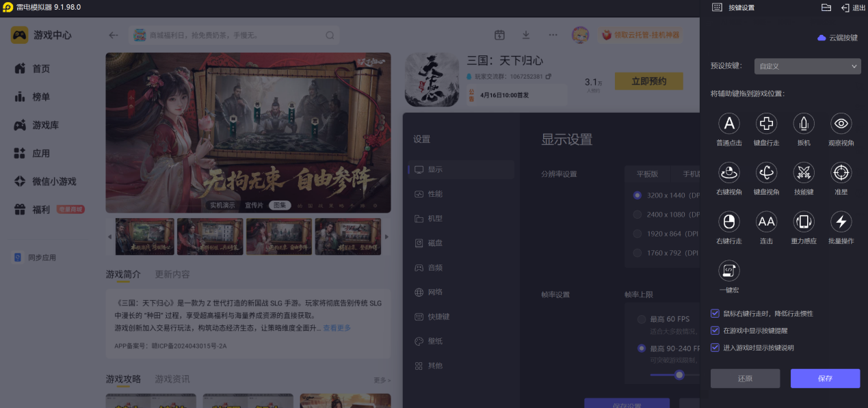Viewport: 868px width, 408px height.
Task: Open the folder icon in key settings header
Action: 826,8
